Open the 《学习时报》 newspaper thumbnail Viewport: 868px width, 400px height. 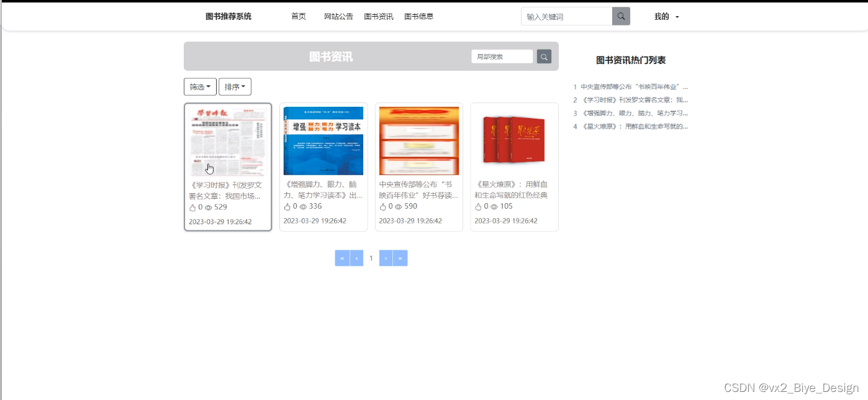coord(228,141)
